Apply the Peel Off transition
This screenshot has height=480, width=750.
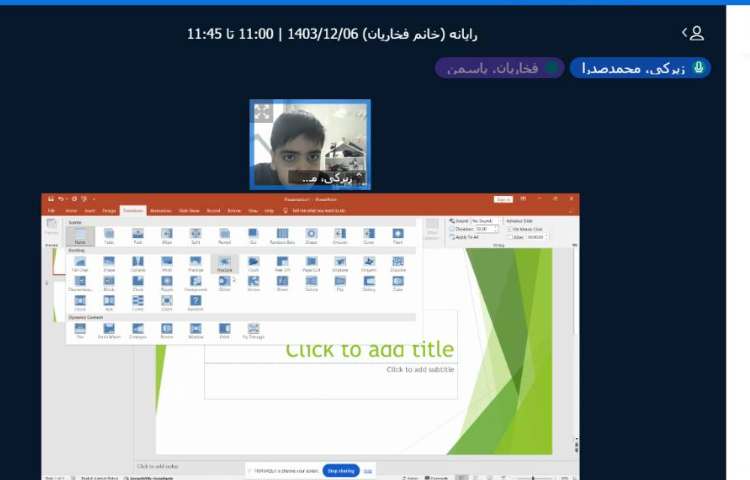click(282, 263)
